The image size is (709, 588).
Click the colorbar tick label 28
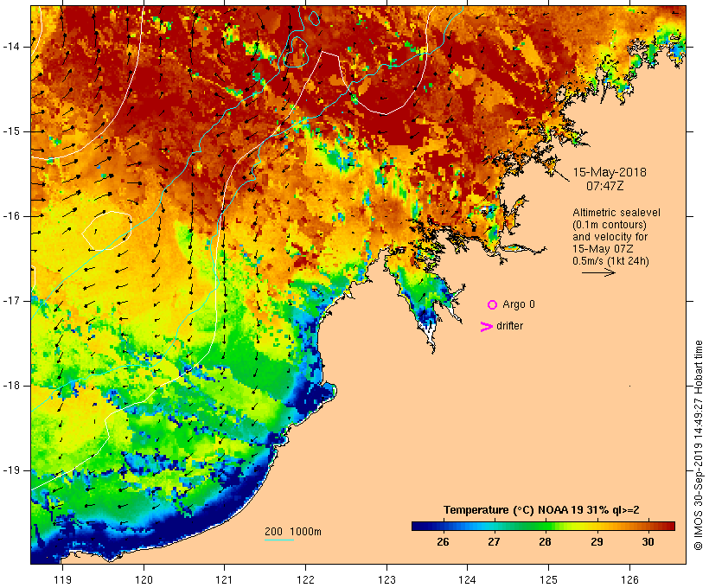546,541
